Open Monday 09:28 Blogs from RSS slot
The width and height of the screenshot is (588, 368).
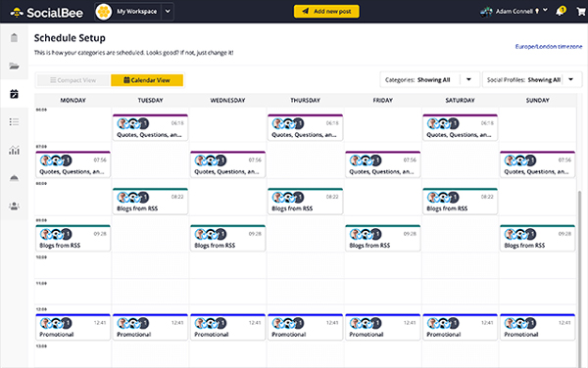[73, 239]
